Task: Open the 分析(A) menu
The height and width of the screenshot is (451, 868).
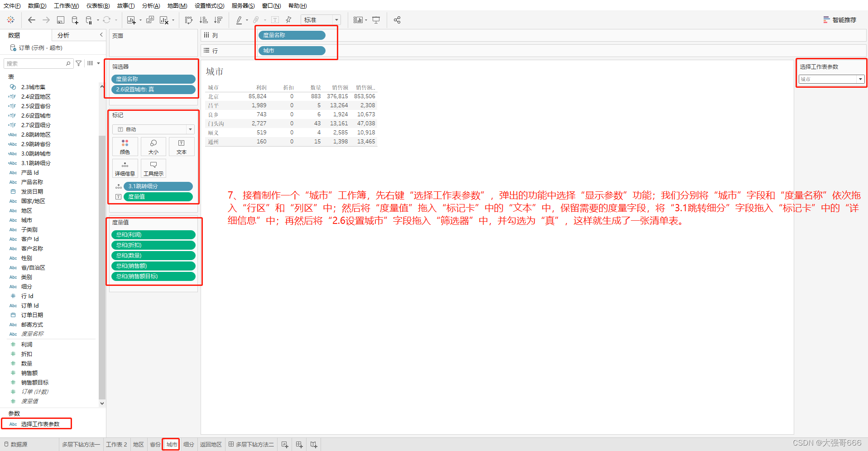Action: (151, 6)
